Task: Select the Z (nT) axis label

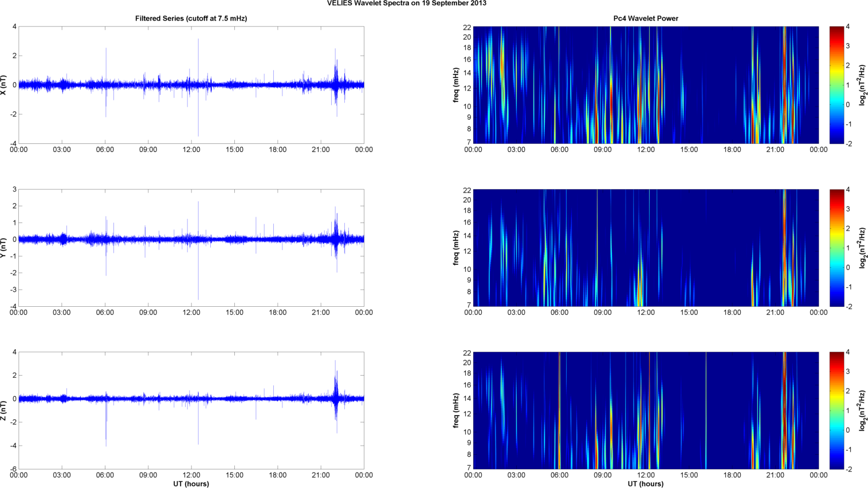Action: pyautogui.click(x=4, y=411)
